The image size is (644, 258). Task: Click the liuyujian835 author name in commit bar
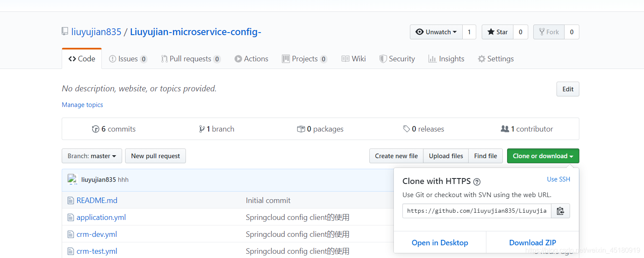(98, 180)
